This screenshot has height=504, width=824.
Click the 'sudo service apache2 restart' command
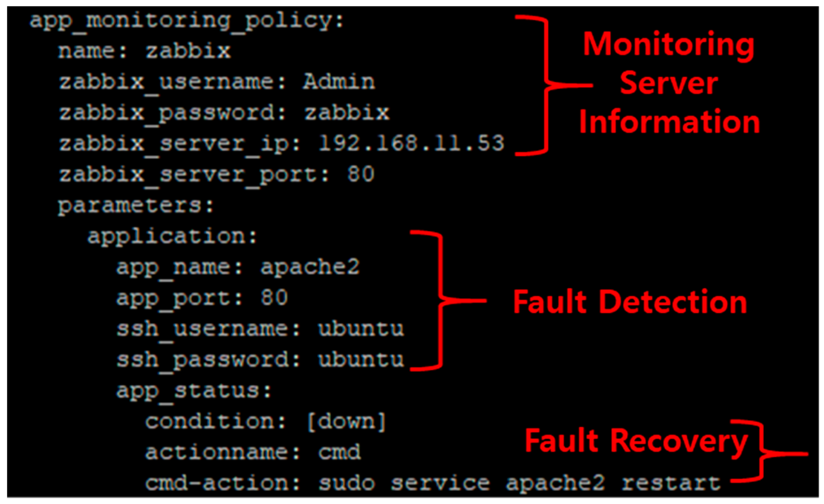520,484
